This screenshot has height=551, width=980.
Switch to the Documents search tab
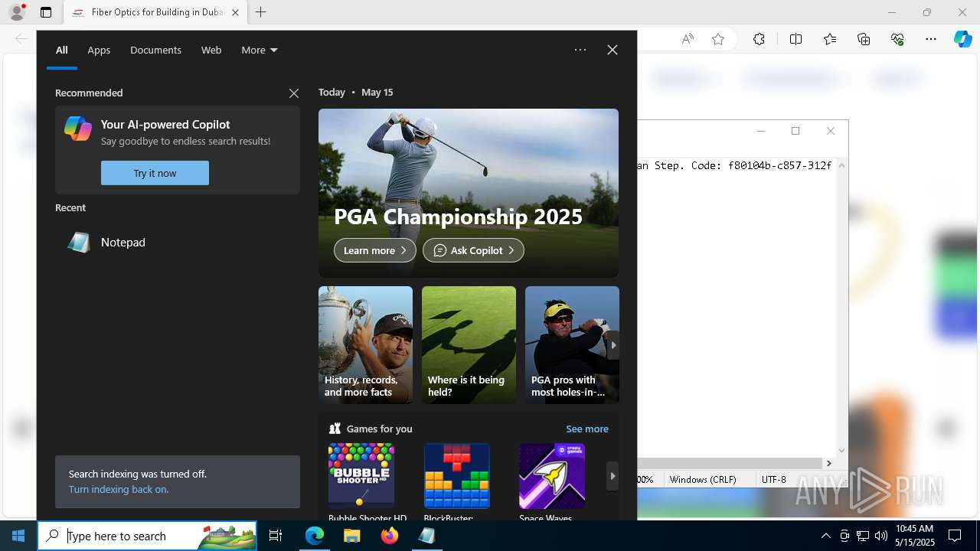pyautogui.click(x=155, y=50)
